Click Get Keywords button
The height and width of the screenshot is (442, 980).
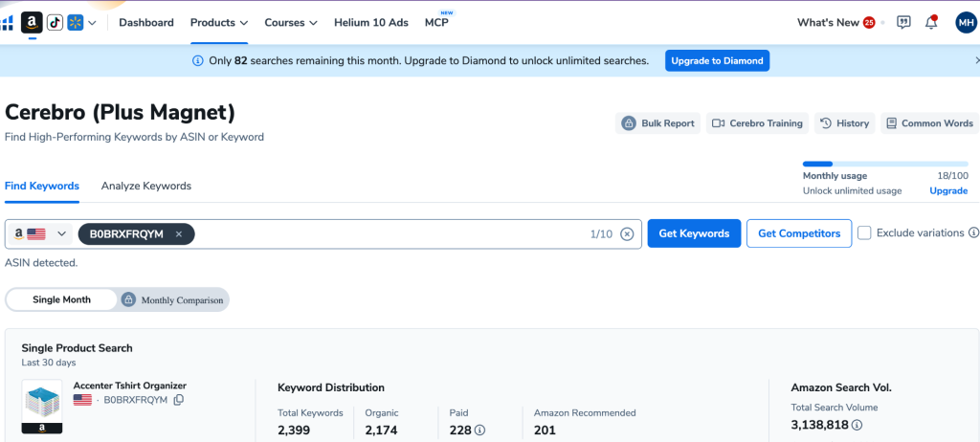pos(694,233)
